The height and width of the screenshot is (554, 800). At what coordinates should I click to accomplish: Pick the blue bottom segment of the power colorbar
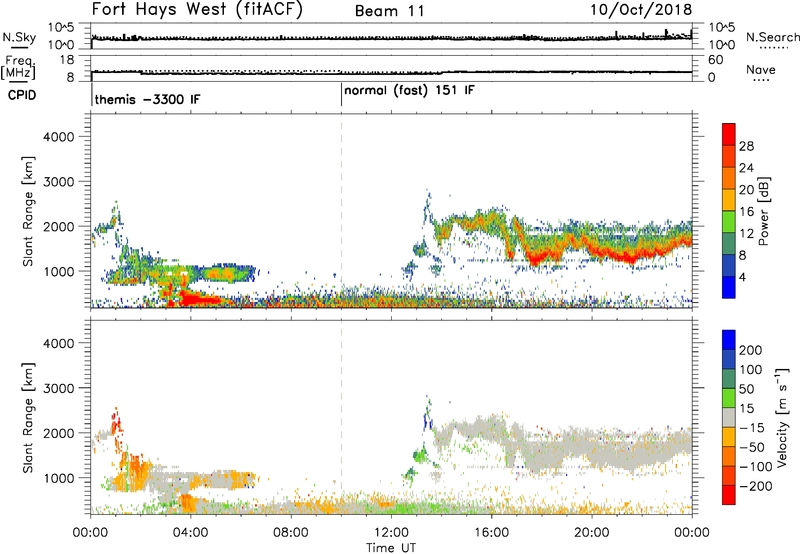(729, 287)
